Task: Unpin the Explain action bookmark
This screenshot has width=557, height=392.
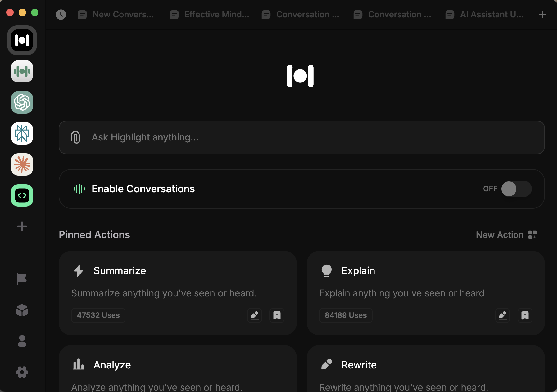Action: (525, 315)
